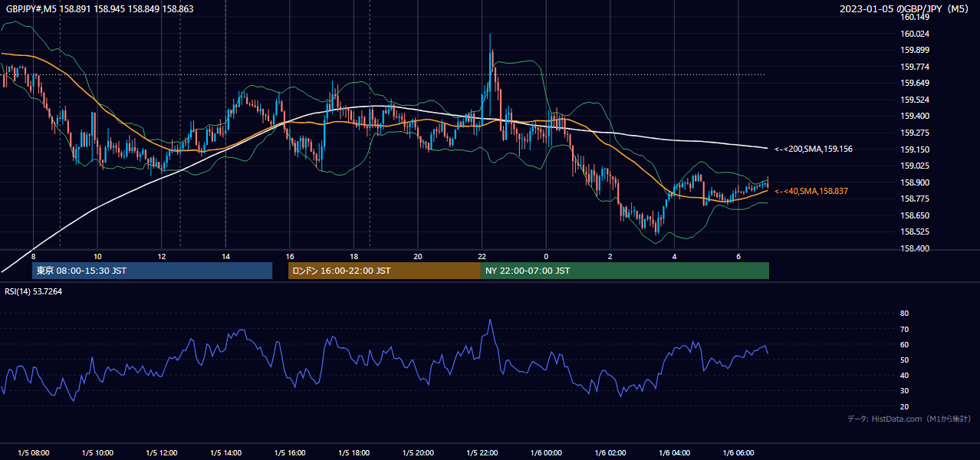Click the 158.650 price axis label

point(915,215)
